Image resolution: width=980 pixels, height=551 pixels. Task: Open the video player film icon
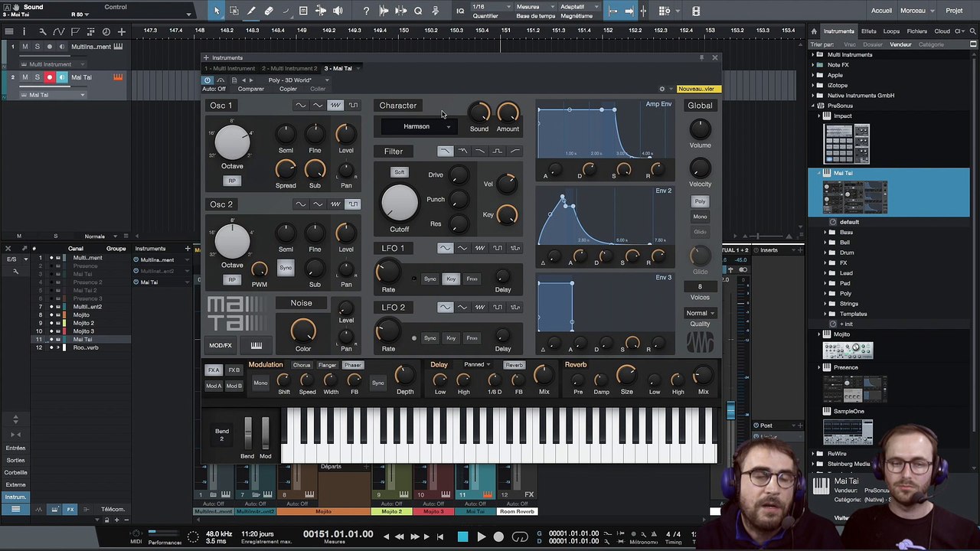(x=695, y=11)
